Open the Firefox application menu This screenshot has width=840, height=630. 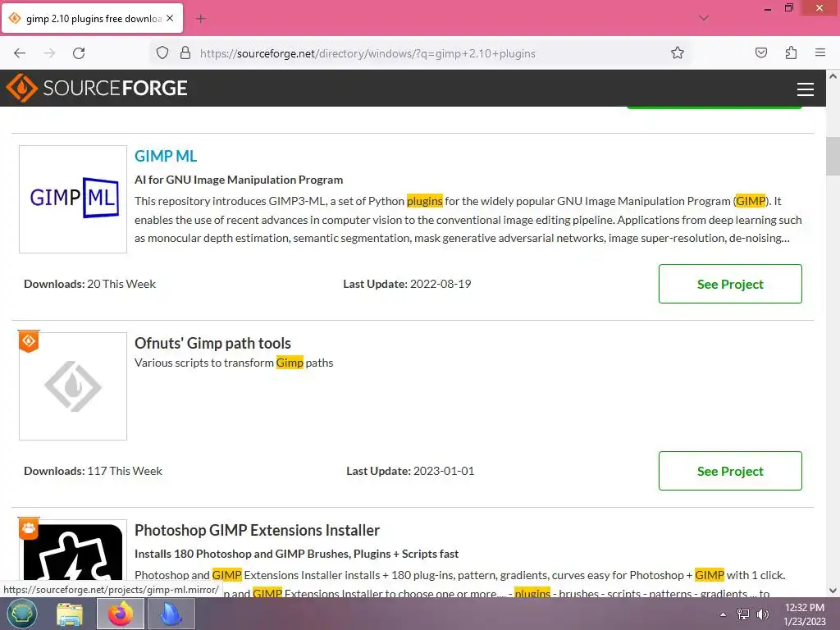[820, 52]
